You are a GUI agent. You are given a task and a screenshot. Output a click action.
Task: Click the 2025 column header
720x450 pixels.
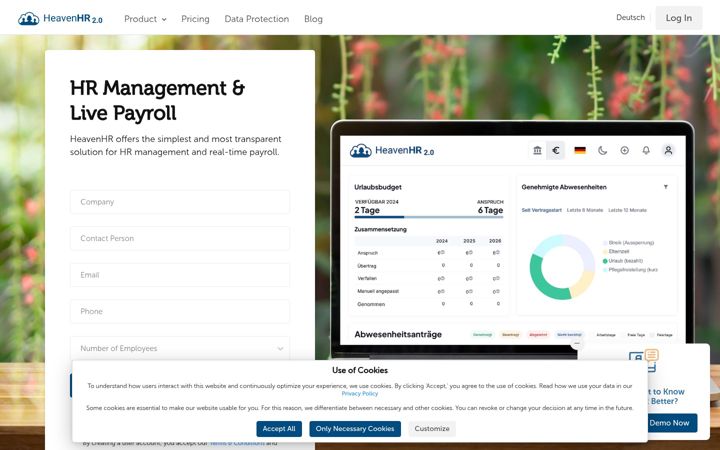pos(469,241)
